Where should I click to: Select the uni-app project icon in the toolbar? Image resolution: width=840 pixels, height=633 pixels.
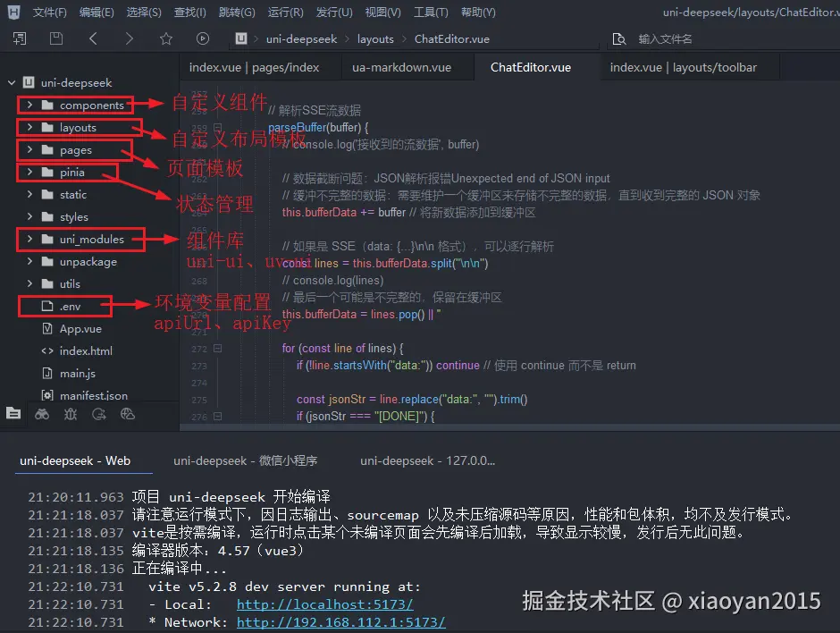coord(239,38)
